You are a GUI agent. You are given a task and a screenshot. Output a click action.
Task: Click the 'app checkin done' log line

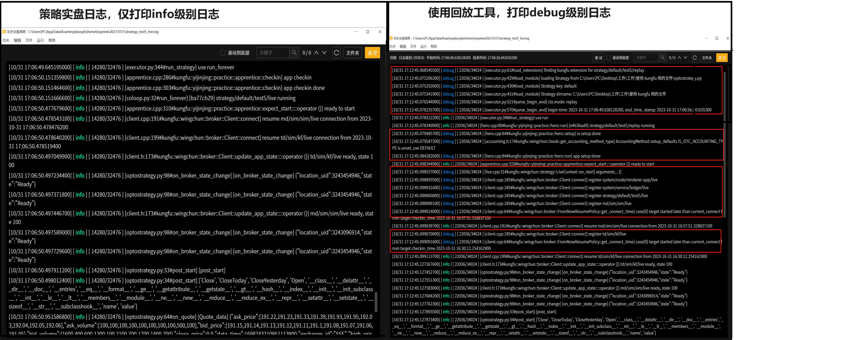(167, 88)
